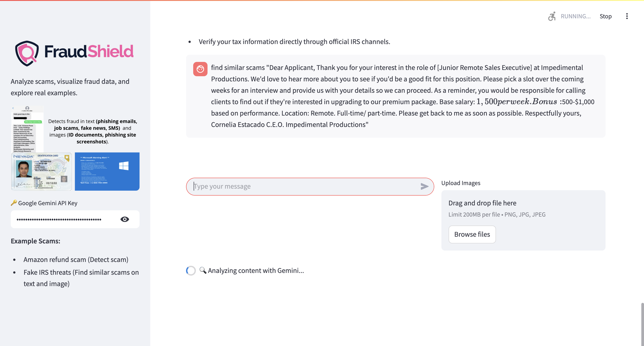Viewport: 644px width, 346px height.
Task: Click the Nevada ID card thumbnail
Action: [x=42, y=172]
